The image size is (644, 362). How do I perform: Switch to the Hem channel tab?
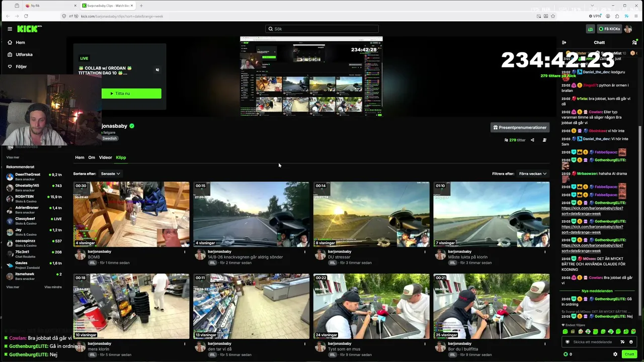point(79,157)
